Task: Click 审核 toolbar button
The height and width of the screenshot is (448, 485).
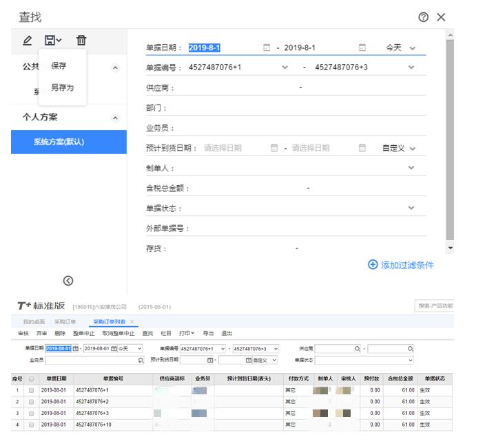Action: pos(23,333)
